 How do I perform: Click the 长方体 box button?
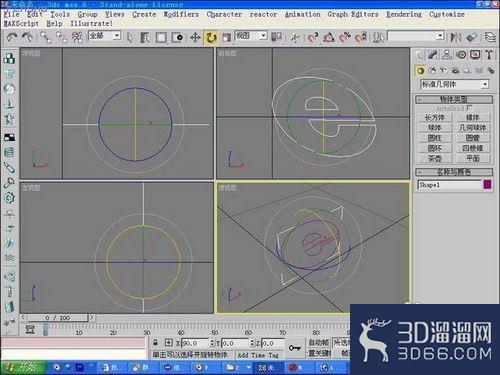[435, 117]
